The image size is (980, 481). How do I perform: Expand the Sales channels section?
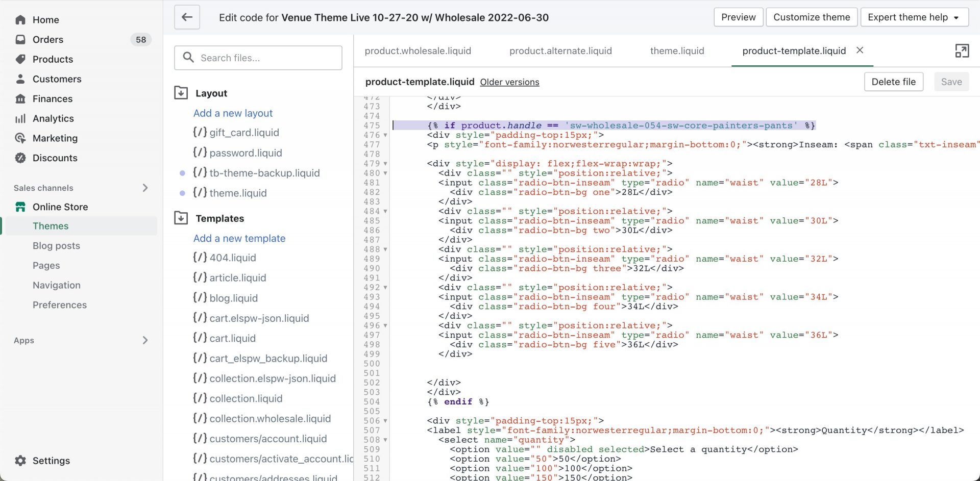click(145, 188)
